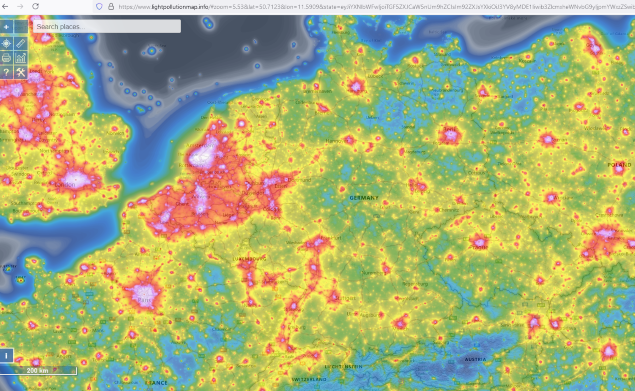Open the print map tool
The image size is (635, 391).
coord(6,58)
